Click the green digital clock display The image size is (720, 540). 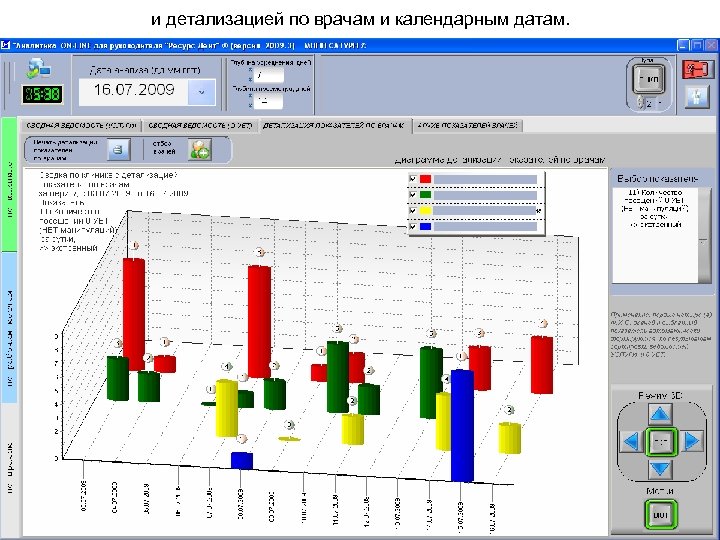[43, 94]
